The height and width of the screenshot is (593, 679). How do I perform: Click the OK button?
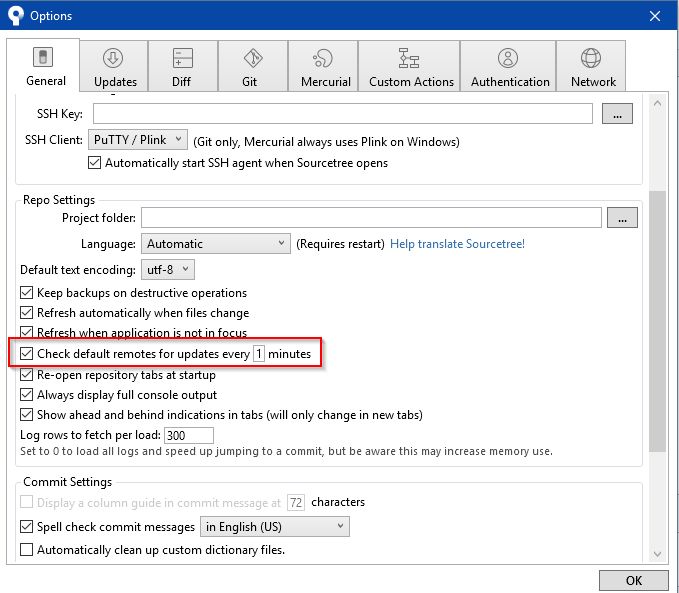[634, 580]
